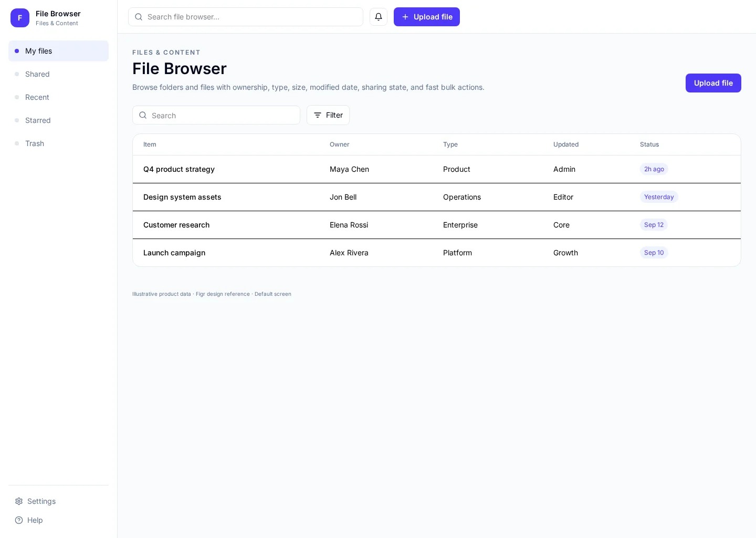Click owner Alex Rivera
The width and height of the screenshot is (756, 538).
coord(349,253)
